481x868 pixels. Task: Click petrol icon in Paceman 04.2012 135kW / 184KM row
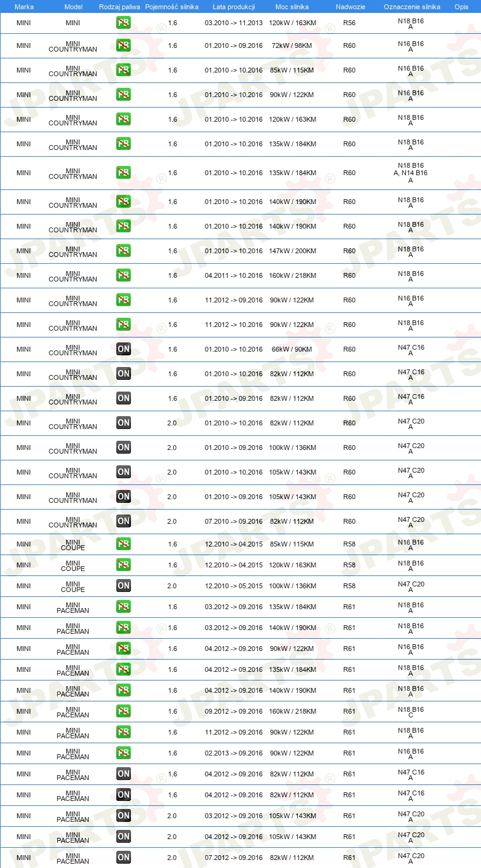pyautogui.click(x=124, y=669)
